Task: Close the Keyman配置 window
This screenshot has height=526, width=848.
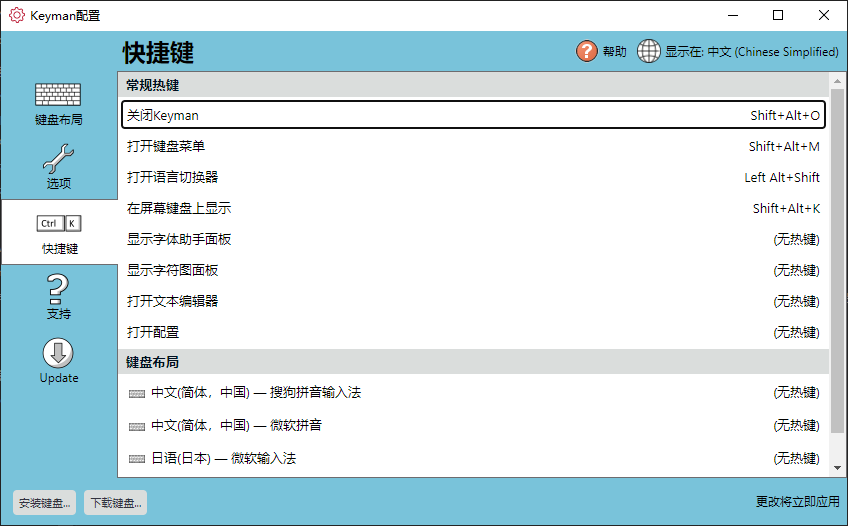Action: [824, 15]
